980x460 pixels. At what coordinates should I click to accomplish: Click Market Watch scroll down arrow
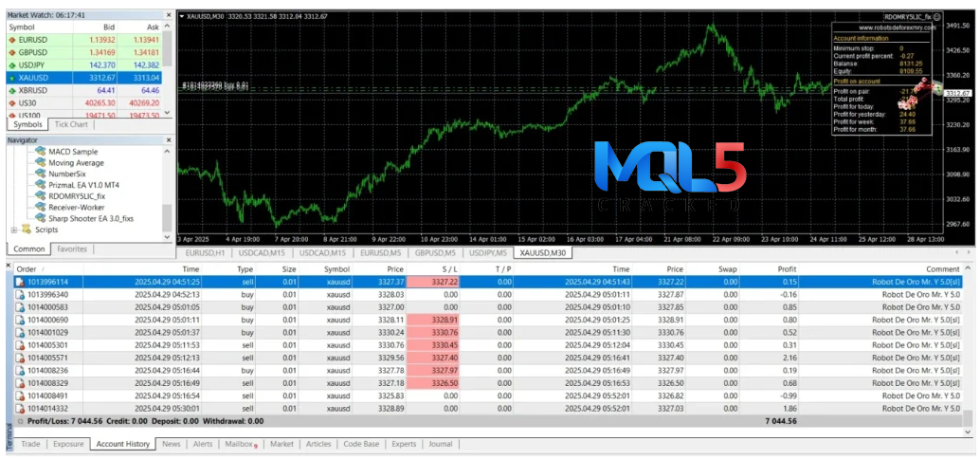point(167,112)
